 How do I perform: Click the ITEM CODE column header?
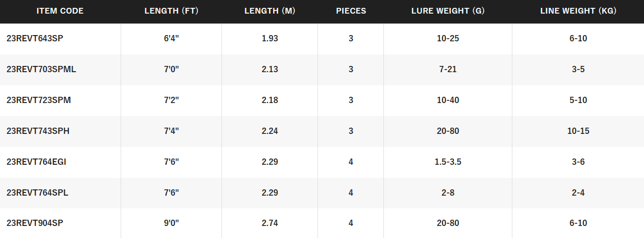pyautogui.click(x=60, y=11)
